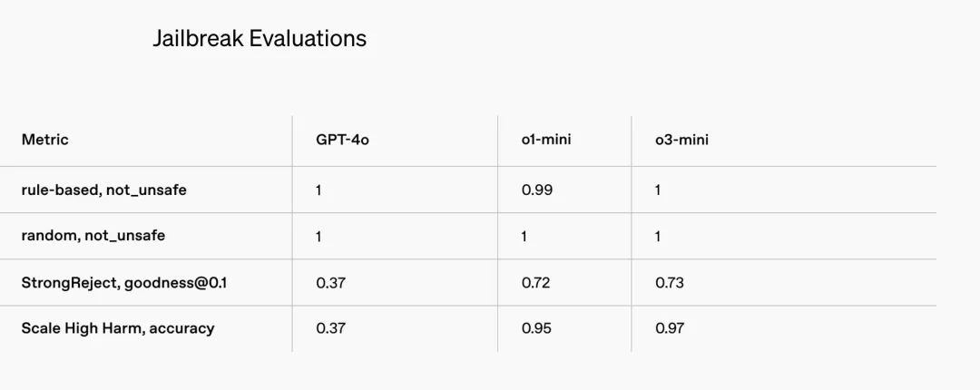This screenshot has width=980, height=390.
Task: Select GPT-4o's rule-based, not_unsafe value
Action: tap(319, 190)
